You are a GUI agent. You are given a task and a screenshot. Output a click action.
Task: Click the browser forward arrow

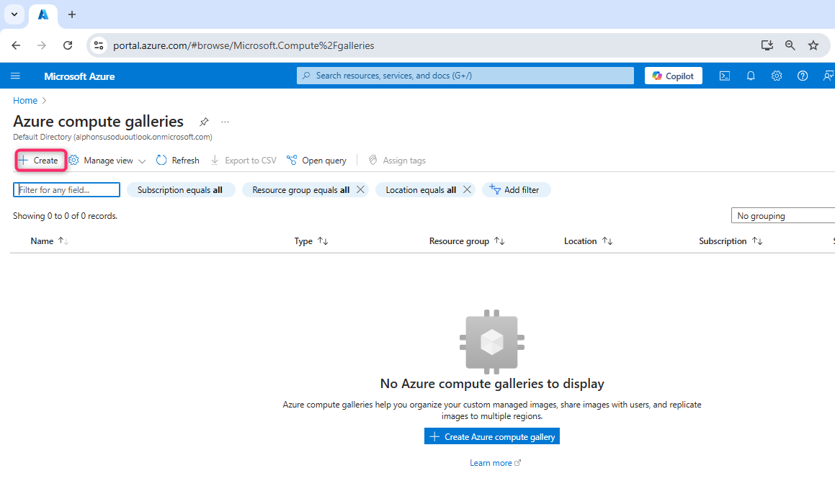coord(42,46)
